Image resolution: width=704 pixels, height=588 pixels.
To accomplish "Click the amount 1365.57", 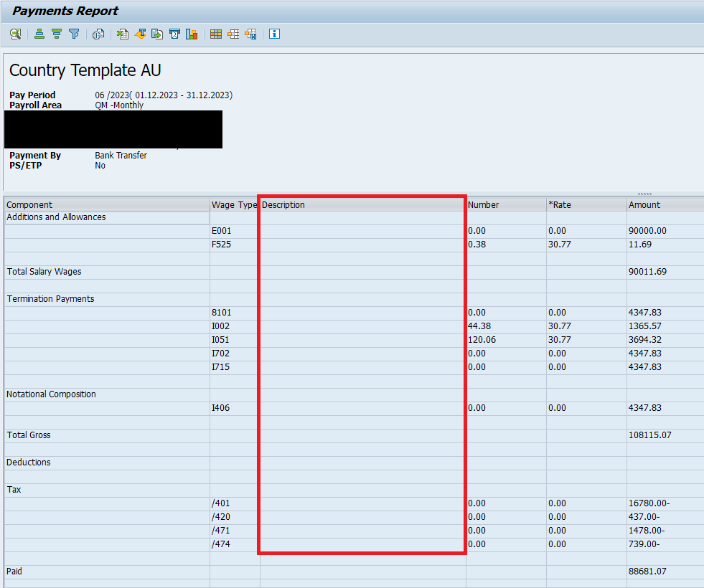I will (644, 326).
